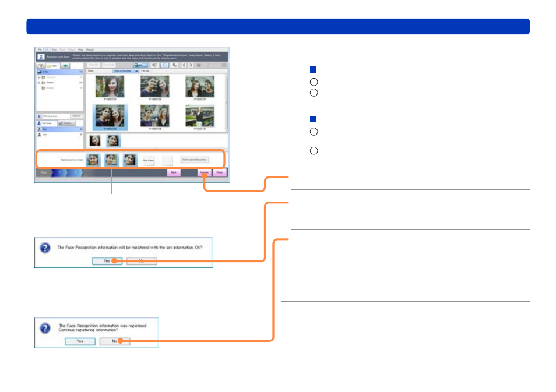The height and width of the screenshot is (392, 556).
Task: Click the filtering pictures shield icon
Action: [40, 116]
